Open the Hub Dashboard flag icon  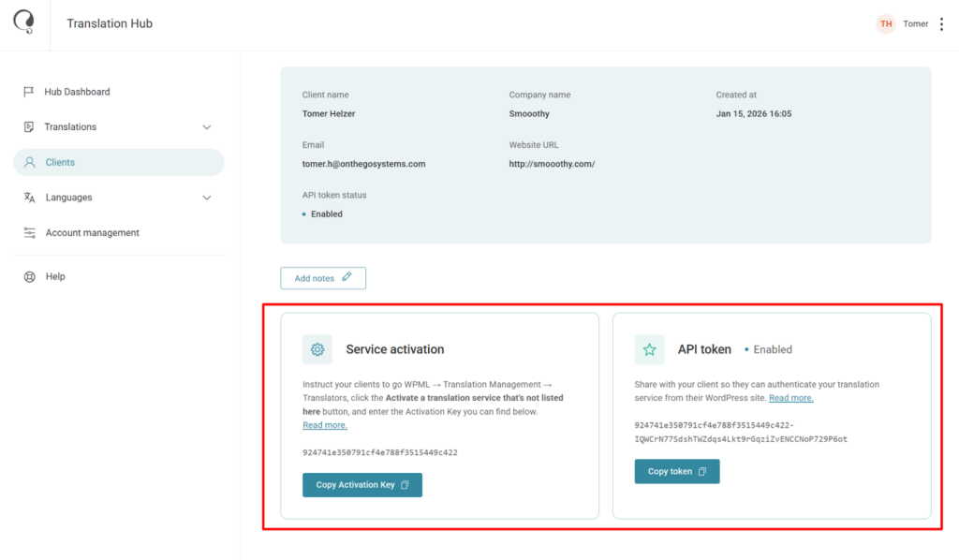pos(29,91)
